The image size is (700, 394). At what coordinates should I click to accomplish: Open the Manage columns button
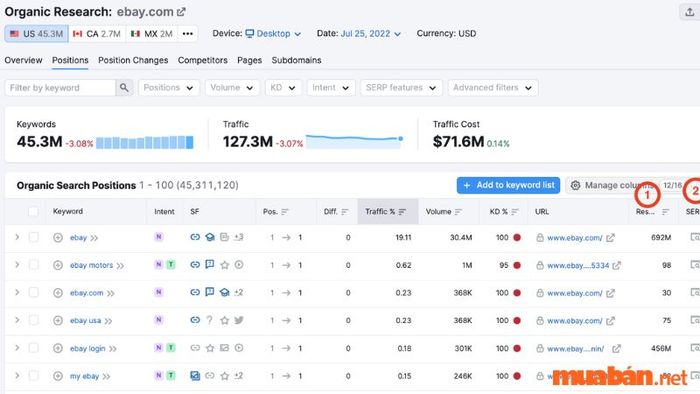point(625,185)
